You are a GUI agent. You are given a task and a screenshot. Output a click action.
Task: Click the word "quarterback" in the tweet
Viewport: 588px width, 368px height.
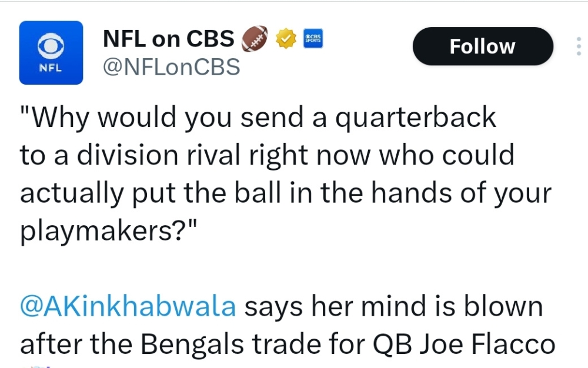[x=416, y=118]
